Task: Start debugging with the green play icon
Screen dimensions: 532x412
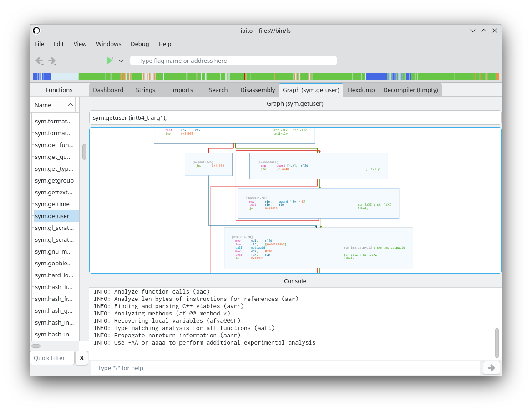Action: 109,60
